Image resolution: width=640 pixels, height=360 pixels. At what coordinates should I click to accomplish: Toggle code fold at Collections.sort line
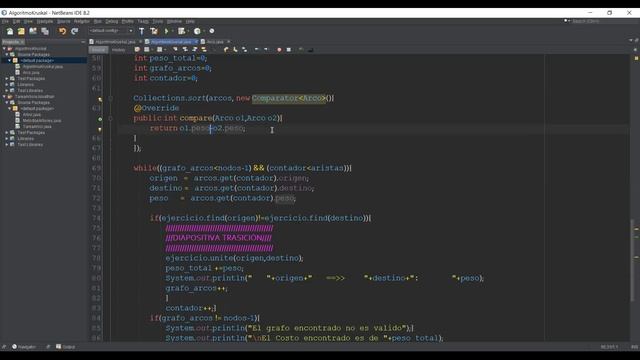click(110, 99)
